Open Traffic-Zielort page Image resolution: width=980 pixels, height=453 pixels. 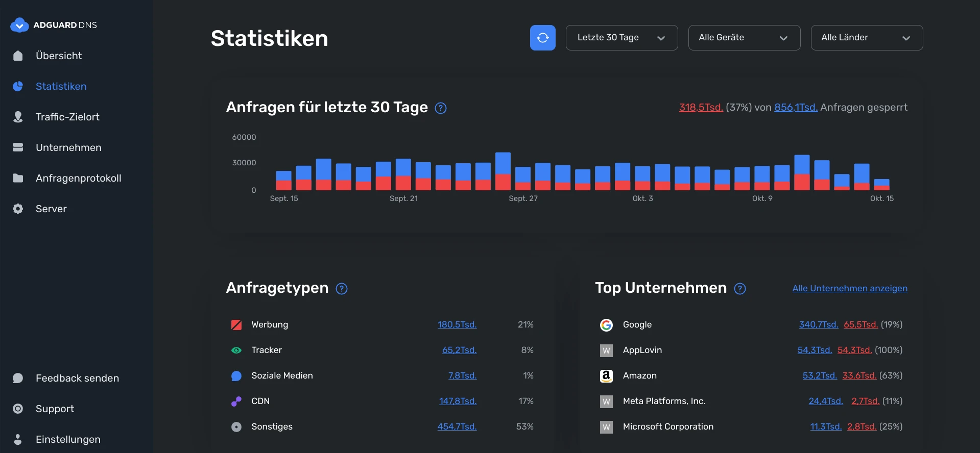pyautogui.click(x=67, y=117)
